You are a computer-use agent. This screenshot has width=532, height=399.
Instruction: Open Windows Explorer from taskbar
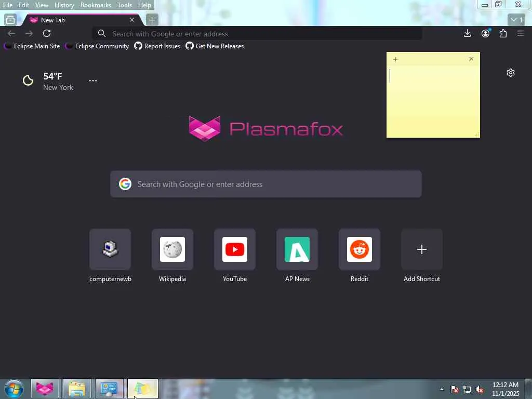coord(77,389)
